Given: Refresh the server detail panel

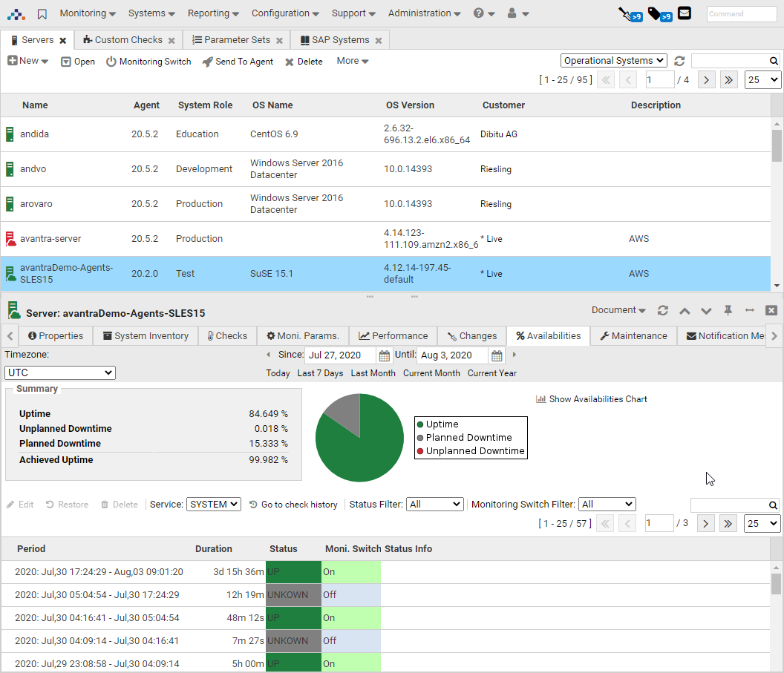Looking at the screenshot, I should pyautogui.click(x=663, y=310).
